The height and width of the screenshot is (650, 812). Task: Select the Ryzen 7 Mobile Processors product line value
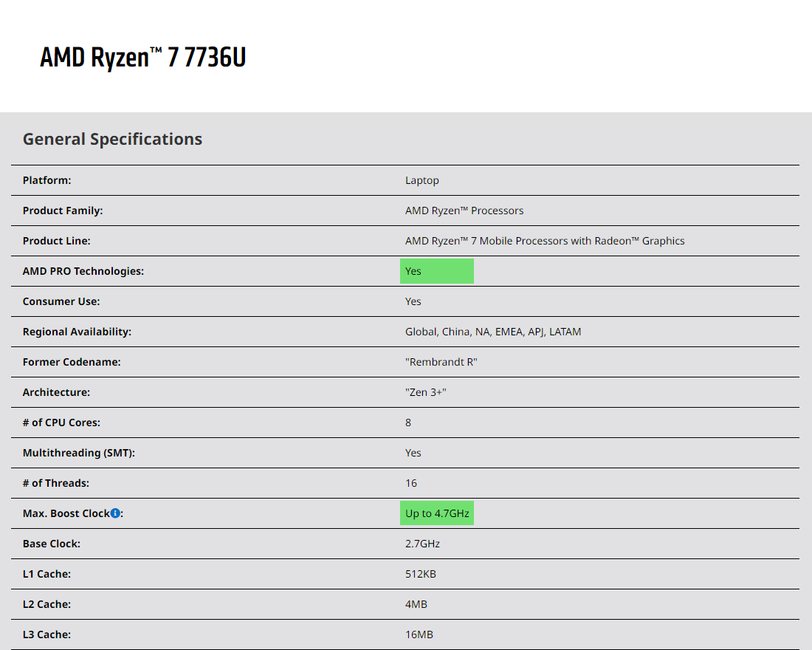point(545,241)
